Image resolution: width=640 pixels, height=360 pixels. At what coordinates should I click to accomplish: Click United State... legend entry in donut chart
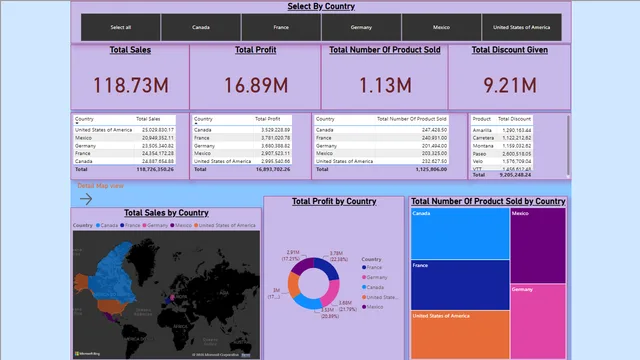tap(380, 297)
